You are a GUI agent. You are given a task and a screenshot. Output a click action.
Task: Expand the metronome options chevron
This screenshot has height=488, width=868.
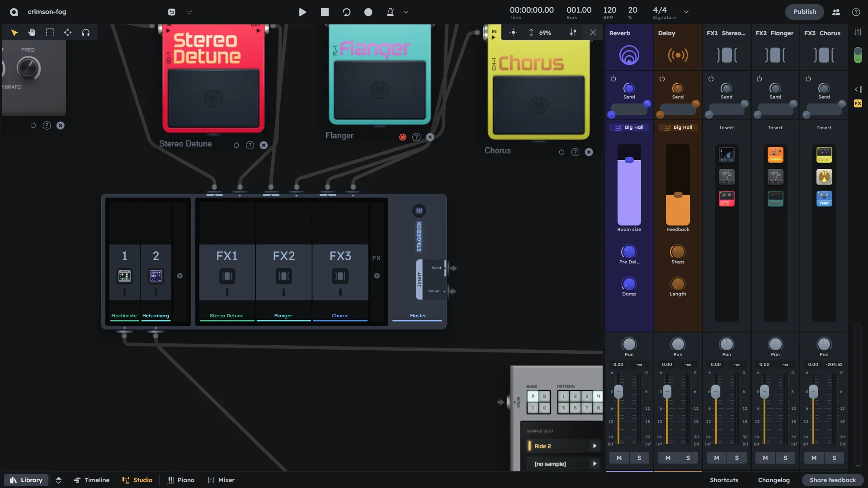pyautogui.click(x=406, y=12)
